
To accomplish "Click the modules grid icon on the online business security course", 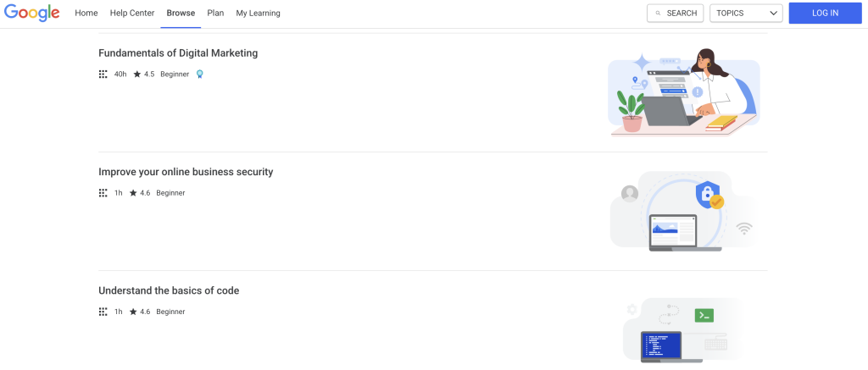I will click(103, 193).
